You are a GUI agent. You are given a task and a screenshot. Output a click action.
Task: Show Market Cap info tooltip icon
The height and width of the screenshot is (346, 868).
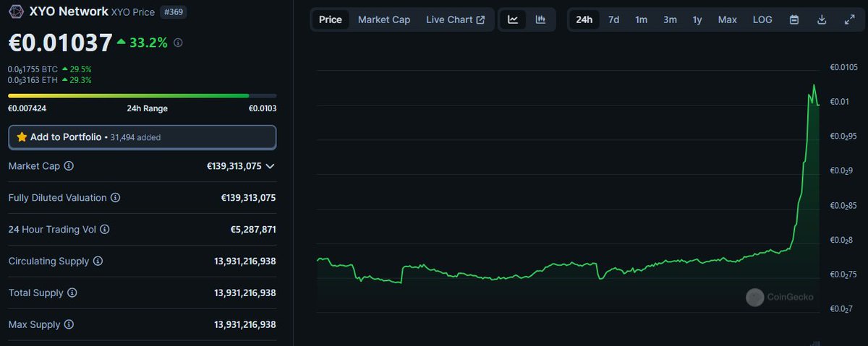click(69, 166)
